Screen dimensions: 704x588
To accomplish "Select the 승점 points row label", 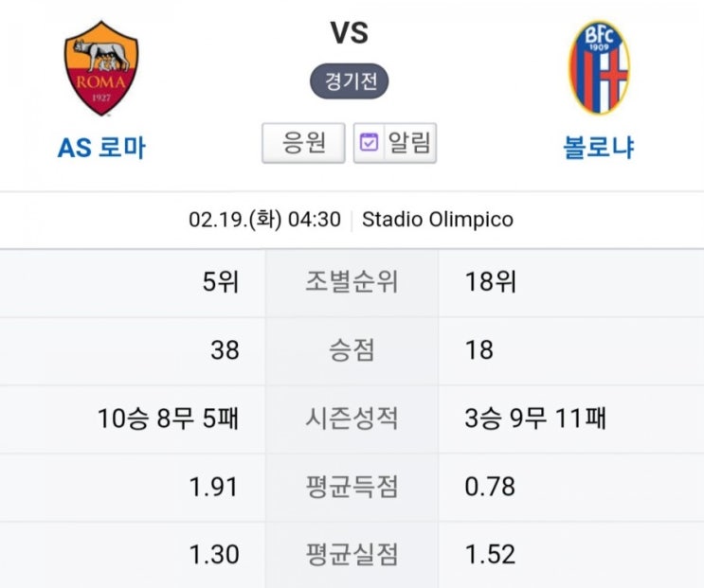I will point(352,350).
